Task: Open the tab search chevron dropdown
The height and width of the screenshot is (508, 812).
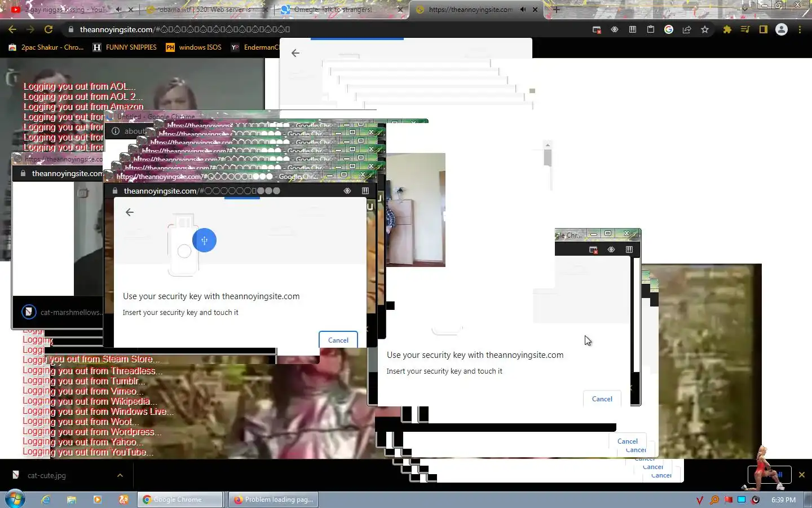Action: [x=744, y=8]
